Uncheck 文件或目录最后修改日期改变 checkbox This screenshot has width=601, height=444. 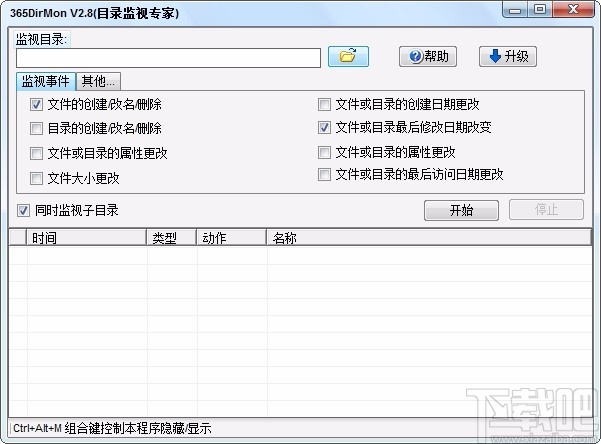coord(324,128)
